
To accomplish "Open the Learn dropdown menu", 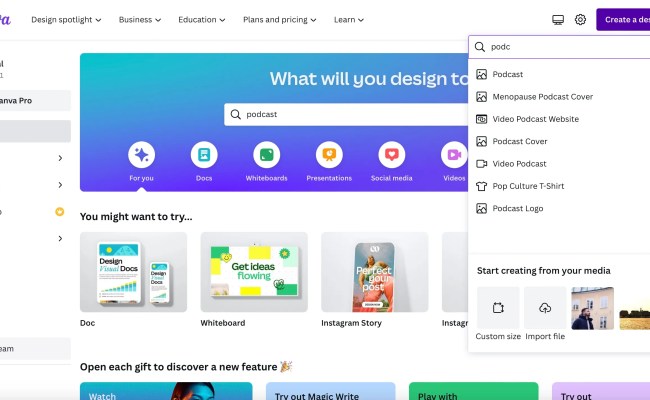I will click(349, 19).
